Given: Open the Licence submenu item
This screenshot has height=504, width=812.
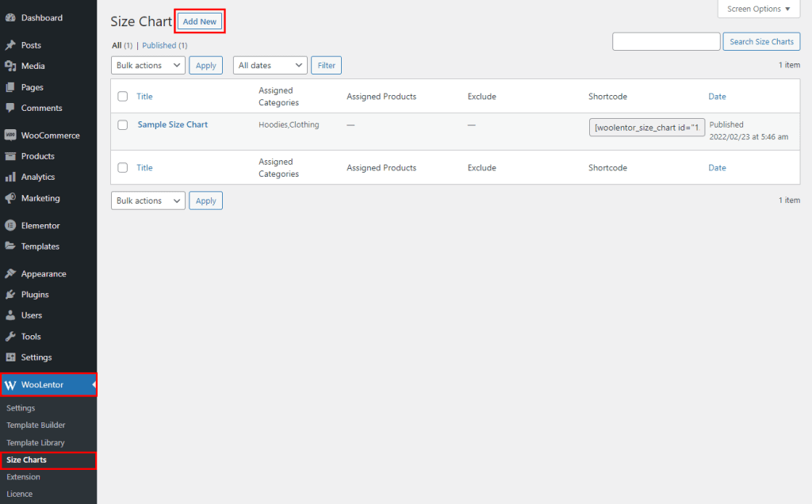Looking at the screenshot, I should pyautogui.click(x=20, y=494).
